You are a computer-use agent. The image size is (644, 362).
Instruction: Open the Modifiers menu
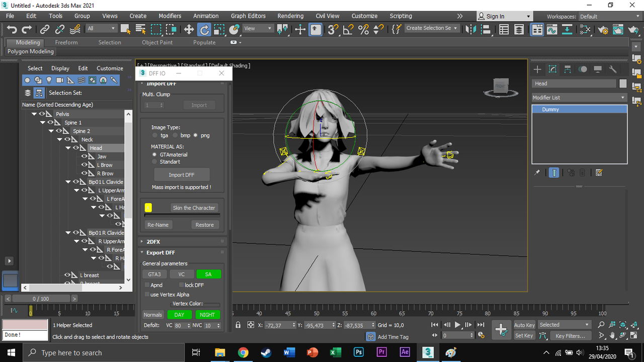click(x=170, y=16)
